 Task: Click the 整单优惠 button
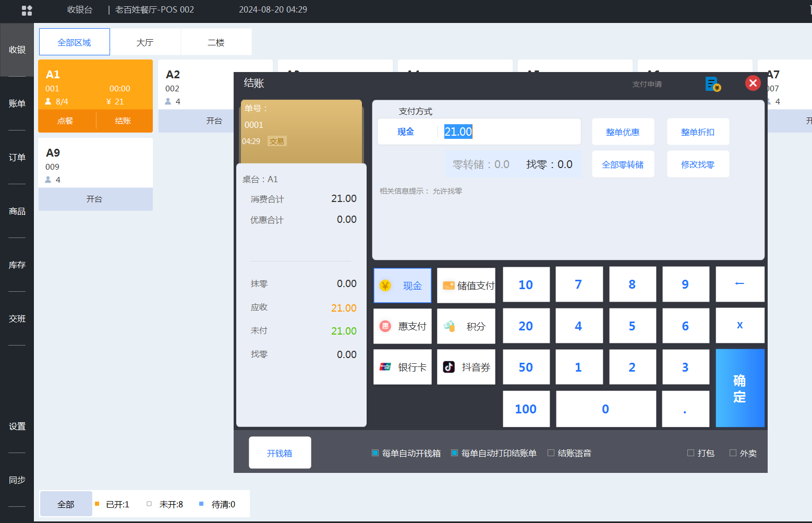tap(623, 132)
